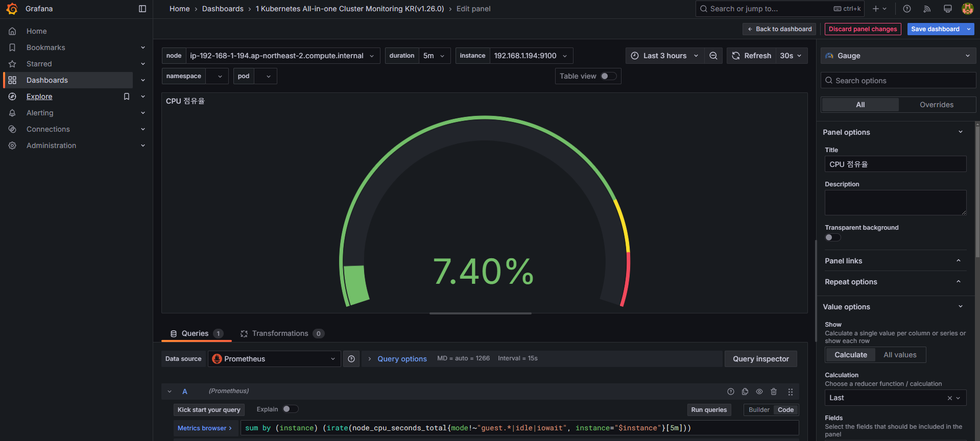Select the All options tab
980x441 pixels.
click(x=861, y=105)
